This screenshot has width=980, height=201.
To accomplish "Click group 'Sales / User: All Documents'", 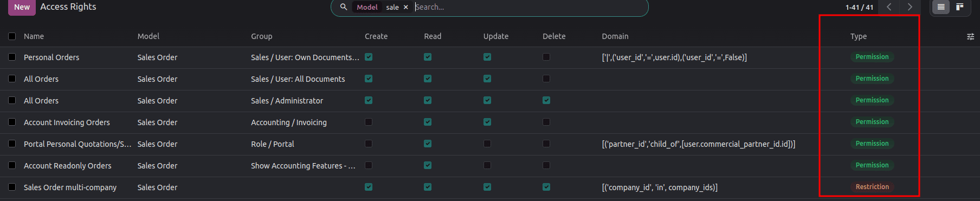I will (x=298, y=79).
